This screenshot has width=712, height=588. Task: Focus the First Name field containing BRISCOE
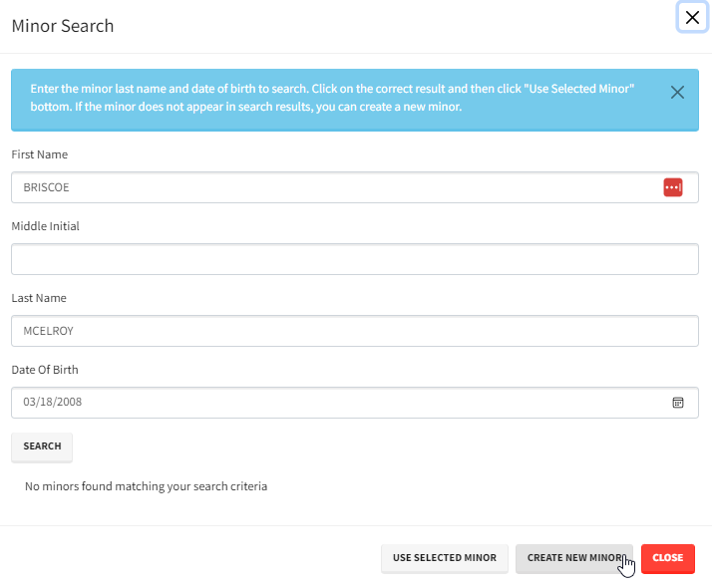(329, 187)
